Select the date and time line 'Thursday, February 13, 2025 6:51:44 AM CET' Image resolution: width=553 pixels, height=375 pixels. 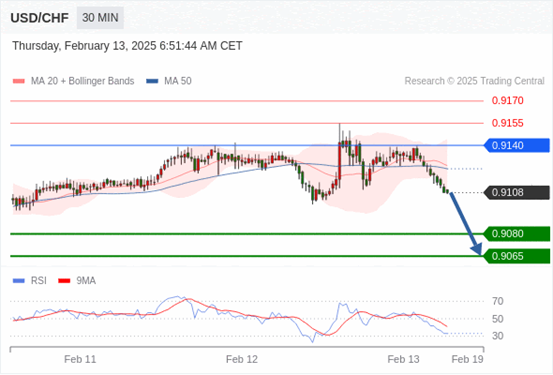pos(127,46)
